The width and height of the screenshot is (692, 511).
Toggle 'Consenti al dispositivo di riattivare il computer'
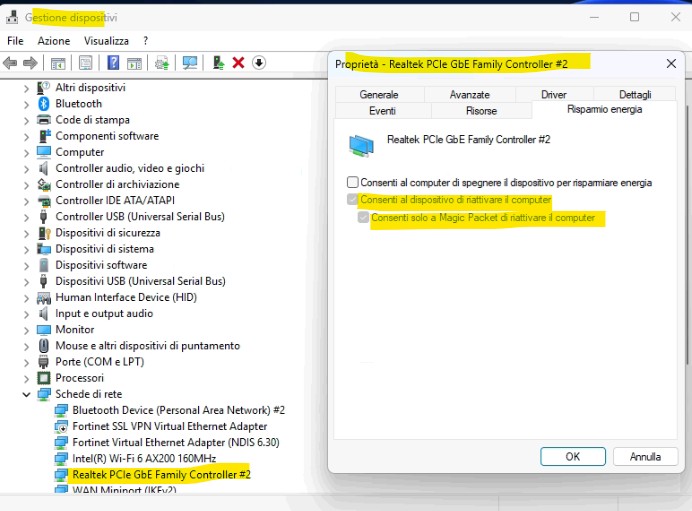(x=352, y=200)
